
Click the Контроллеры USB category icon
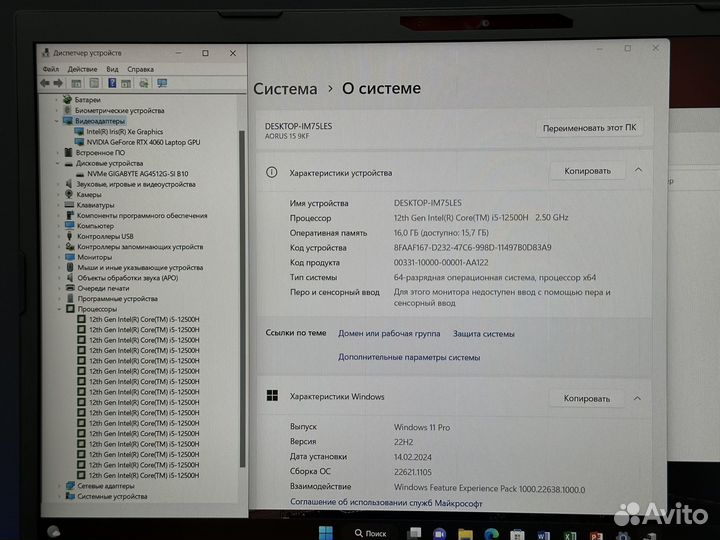click(x=70, y=236)
